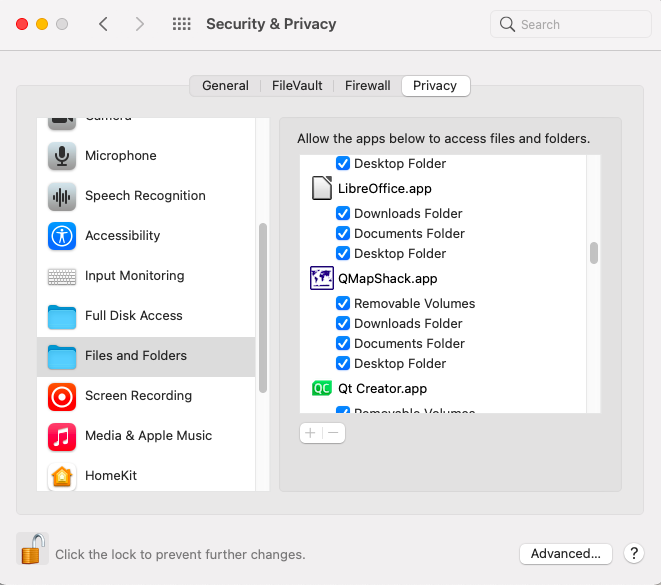Click the QMapShack.app name
The image size is (661, 585).
pos(387,279)
